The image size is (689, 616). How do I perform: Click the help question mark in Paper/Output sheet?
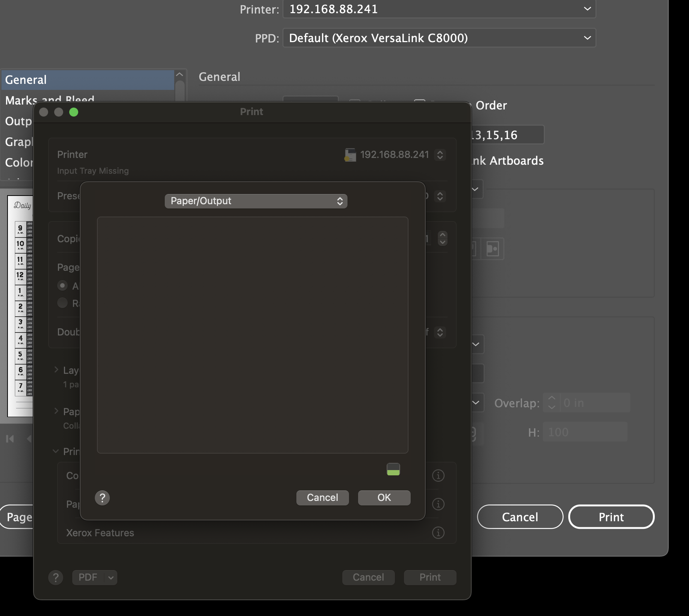point(102,498)
